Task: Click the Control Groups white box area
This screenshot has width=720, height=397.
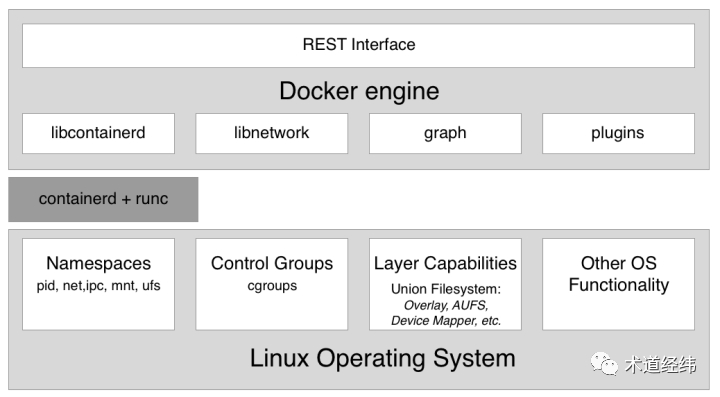Action: 271,284
